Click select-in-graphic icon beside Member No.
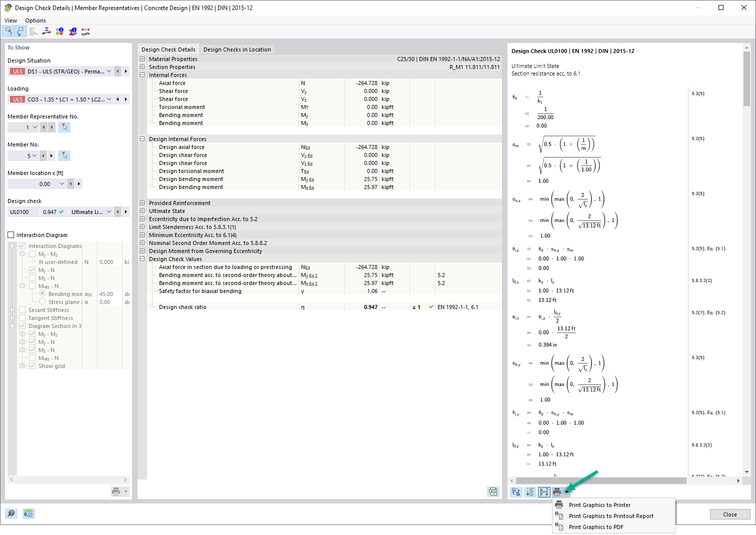Image resolution: width=756 pixels, height=535 pixels. [64, 155]
